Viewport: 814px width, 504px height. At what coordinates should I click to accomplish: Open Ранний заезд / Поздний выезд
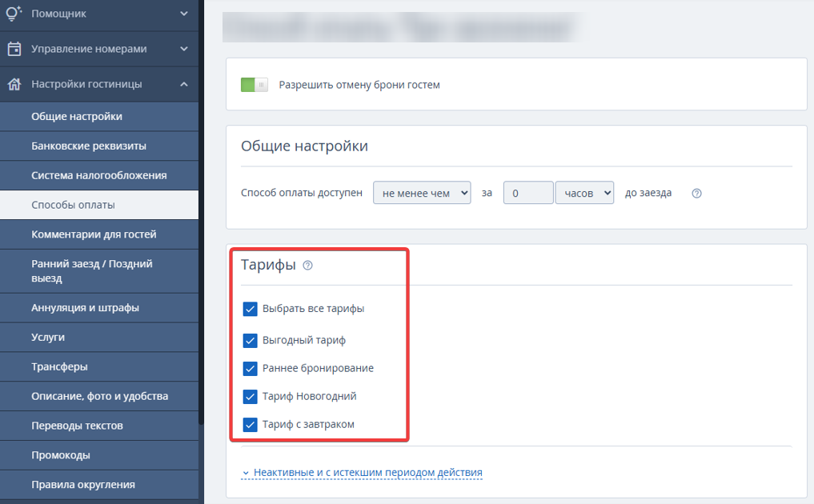(x=99, y=271)
